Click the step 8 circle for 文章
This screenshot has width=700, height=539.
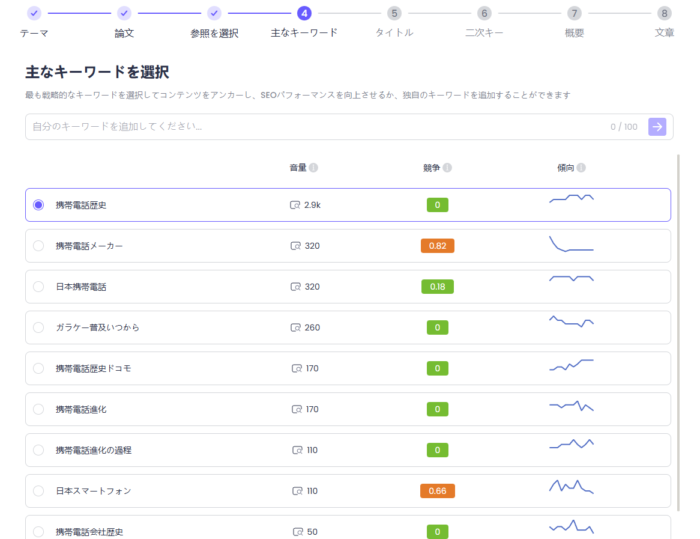[x=664, y=13]
